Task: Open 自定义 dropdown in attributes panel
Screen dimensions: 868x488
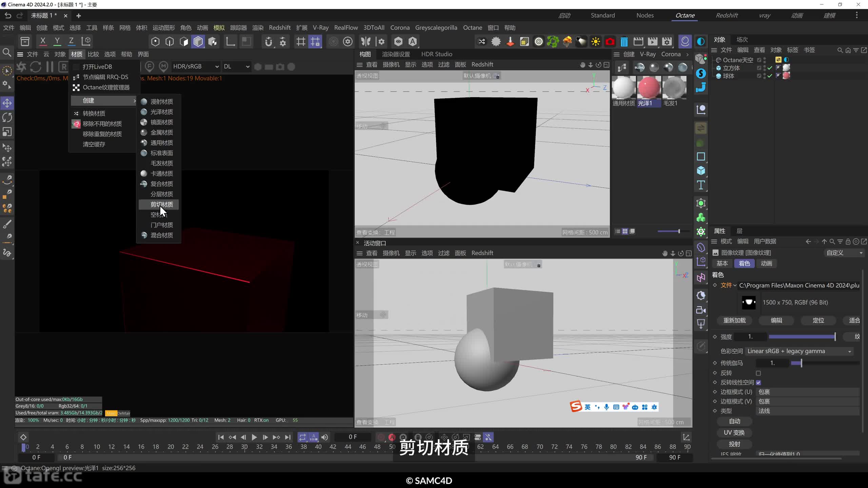Action: (844, 253)
